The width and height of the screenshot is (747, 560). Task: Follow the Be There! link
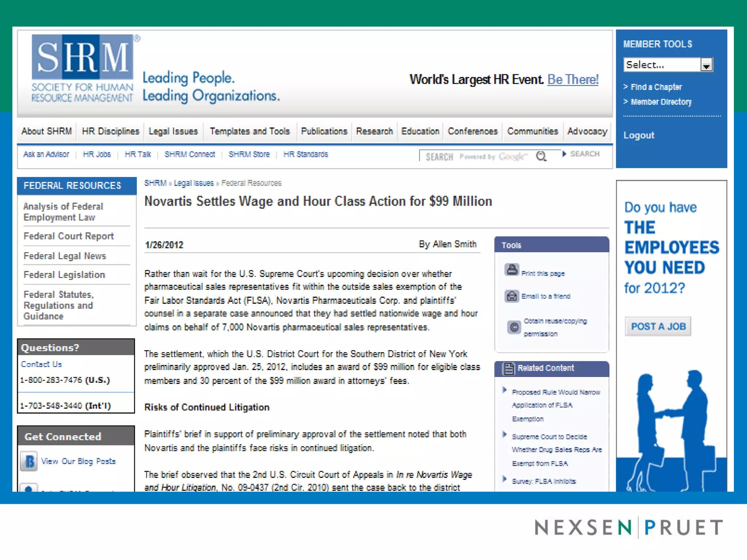[573, 79]
